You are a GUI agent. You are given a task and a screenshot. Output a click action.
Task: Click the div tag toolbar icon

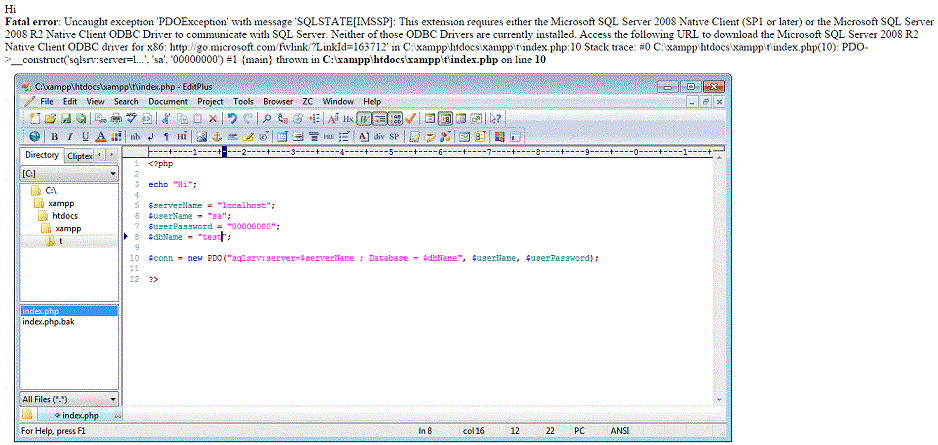pos(379,136)
